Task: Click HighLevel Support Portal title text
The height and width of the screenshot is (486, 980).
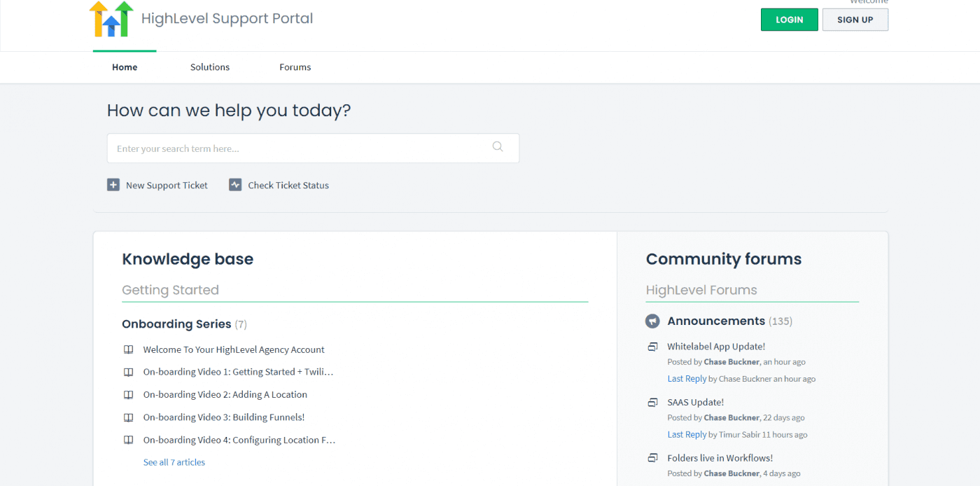Action: point(227,19)
